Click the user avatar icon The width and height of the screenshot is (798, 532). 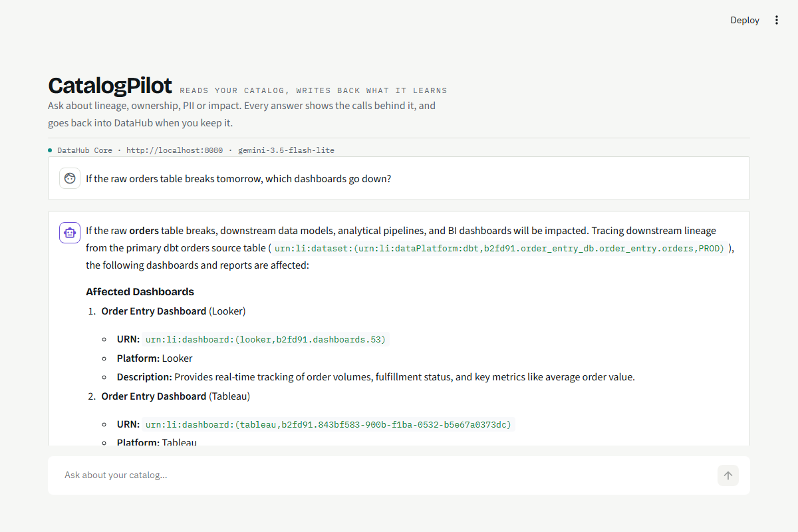pos(70,178)
